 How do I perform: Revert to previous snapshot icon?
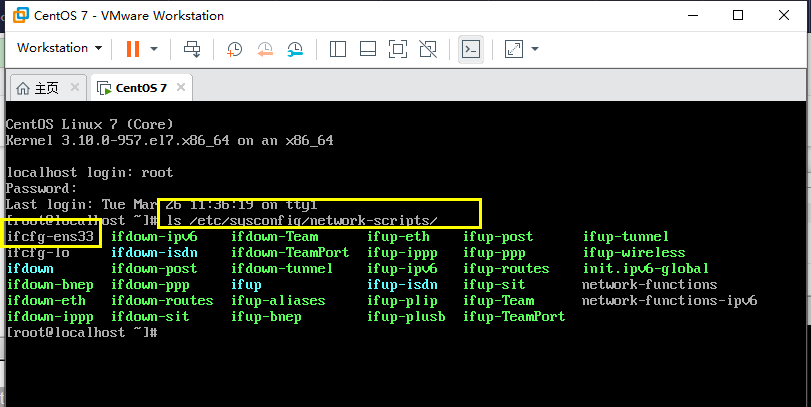pyautogui.click(x=265, y=49)
